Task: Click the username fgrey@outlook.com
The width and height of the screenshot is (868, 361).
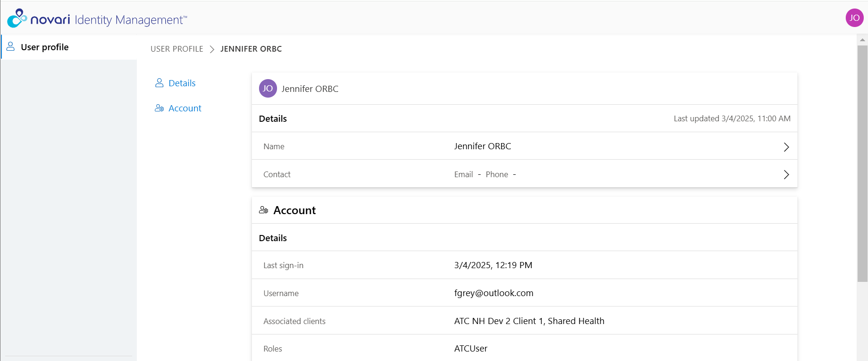Action: pos(493,293)
